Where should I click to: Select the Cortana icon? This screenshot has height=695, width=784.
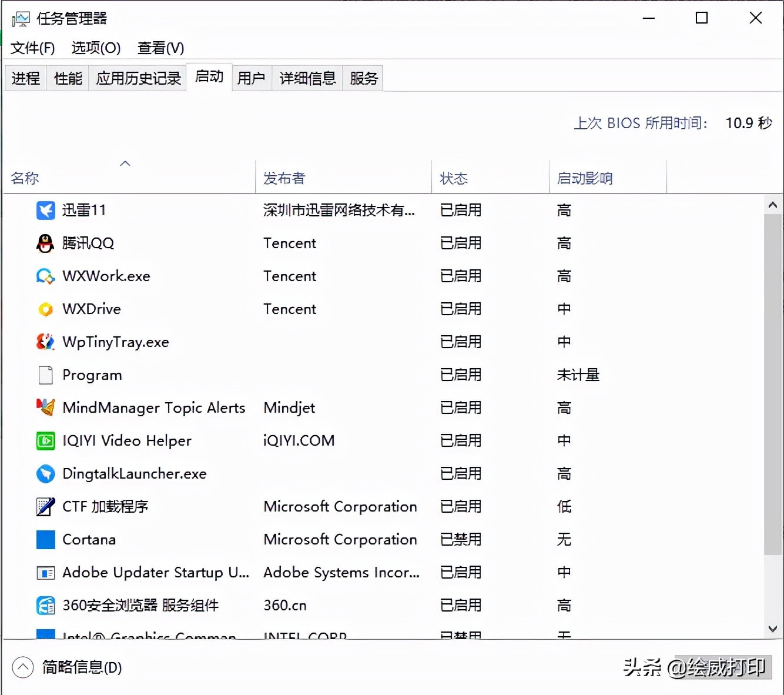(45, 539)
